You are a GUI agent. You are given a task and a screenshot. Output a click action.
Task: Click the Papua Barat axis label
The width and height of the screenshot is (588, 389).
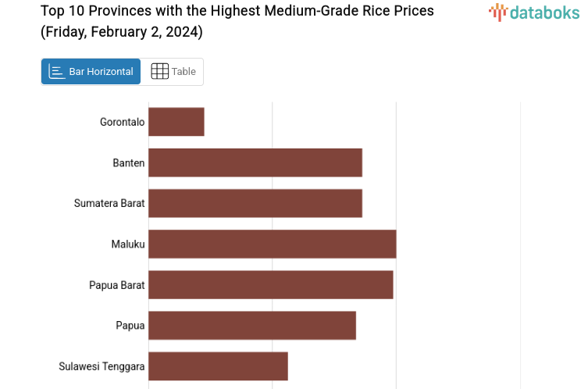point(116,285)
